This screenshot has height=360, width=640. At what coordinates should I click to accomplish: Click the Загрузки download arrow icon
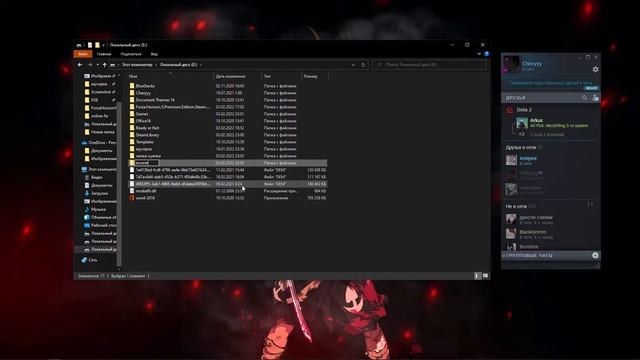[87, 193]
